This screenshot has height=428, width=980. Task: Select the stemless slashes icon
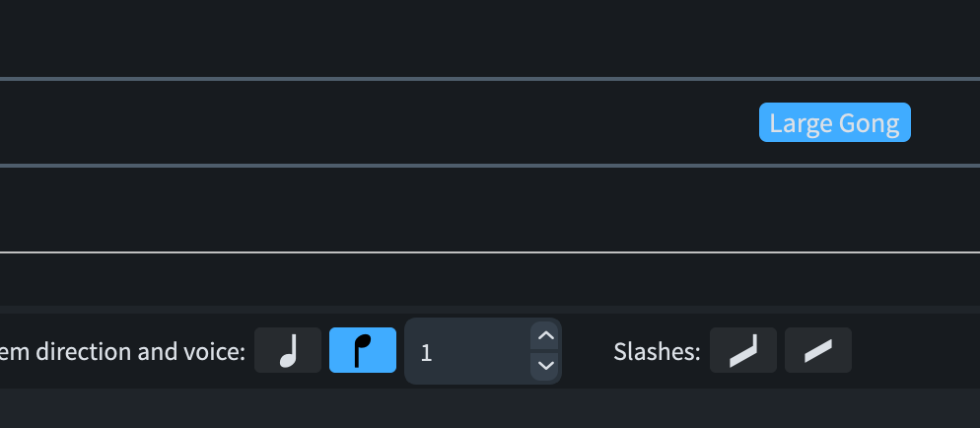(x=818, y=350)
